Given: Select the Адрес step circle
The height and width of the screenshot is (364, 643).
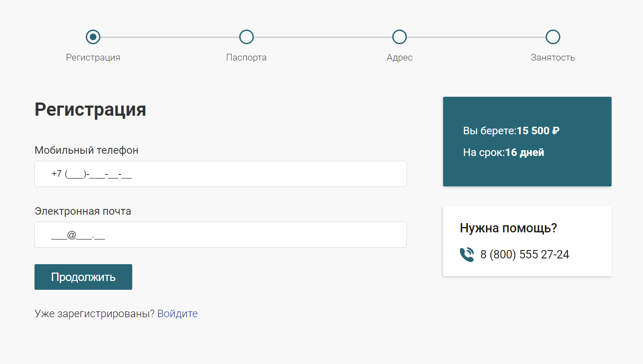Looking at the screenshot, I should click(399, 37).
